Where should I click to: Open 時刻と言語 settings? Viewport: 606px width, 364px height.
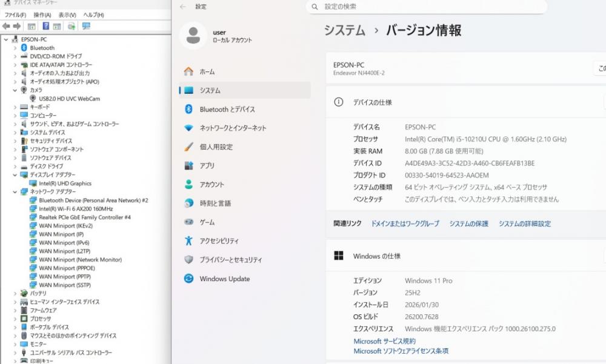point(245,204)
